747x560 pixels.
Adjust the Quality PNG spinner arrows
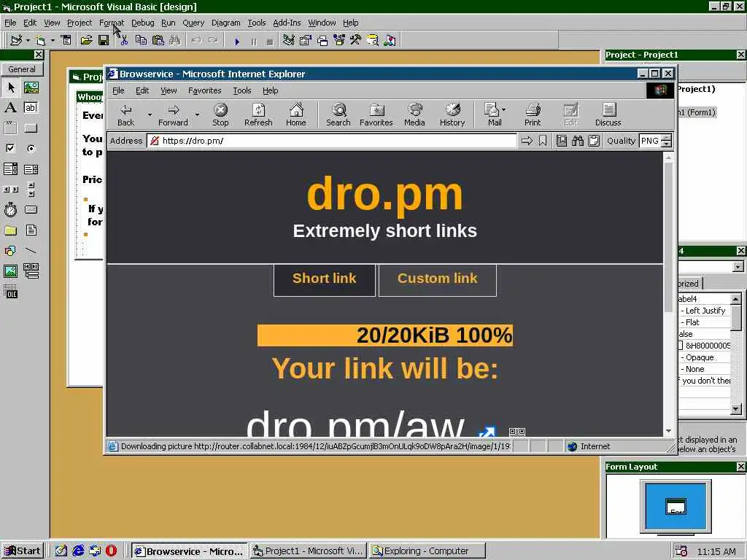click(667, 141)
